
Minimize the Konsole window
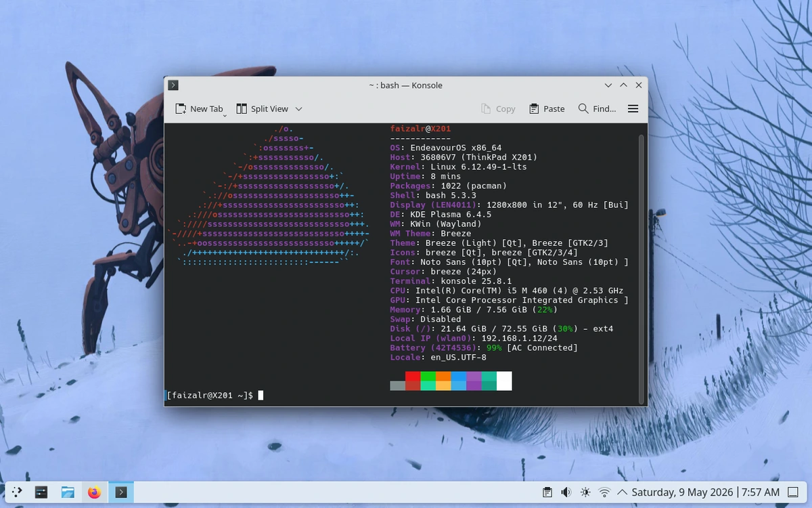pyautogui.click(x=608, y=85)
